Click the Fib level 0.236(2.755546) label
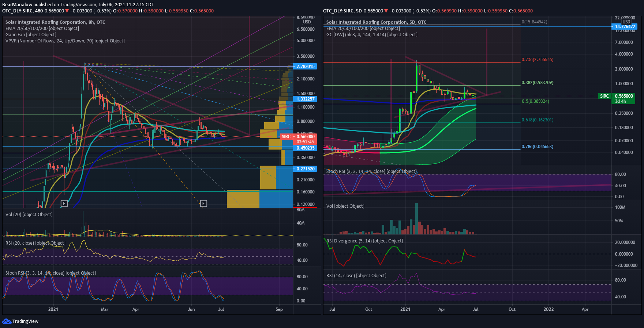The width and height of the screenshot is (644, 328). [537, 59]
